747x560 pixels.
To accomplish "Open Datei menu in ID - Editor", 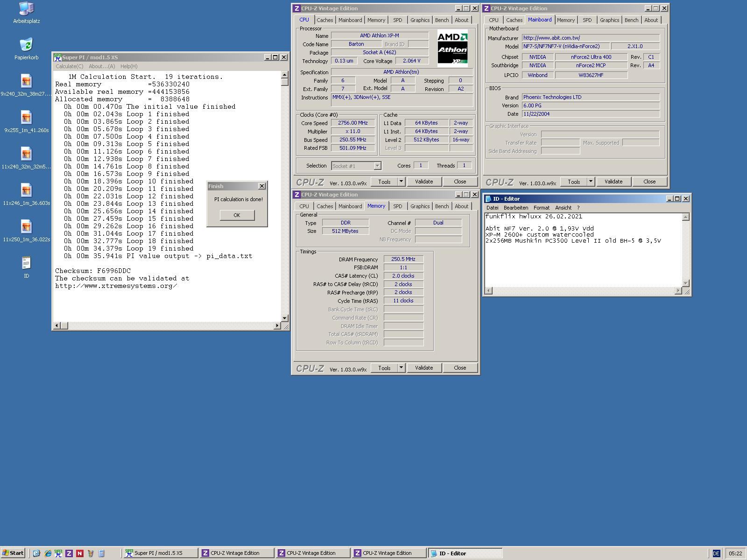I will tap(493, 208).
